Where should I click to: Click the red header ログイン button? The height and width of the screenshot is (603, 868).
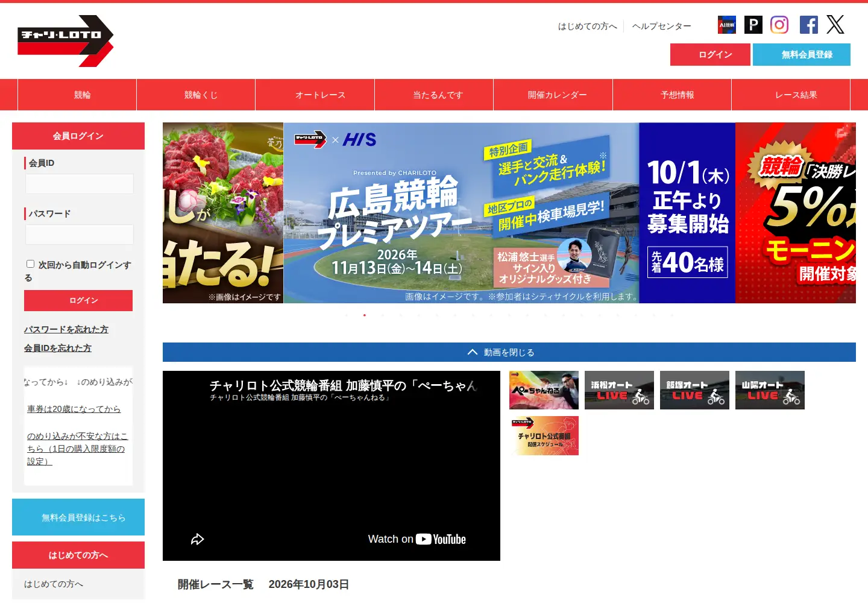[x=710, y=54]
